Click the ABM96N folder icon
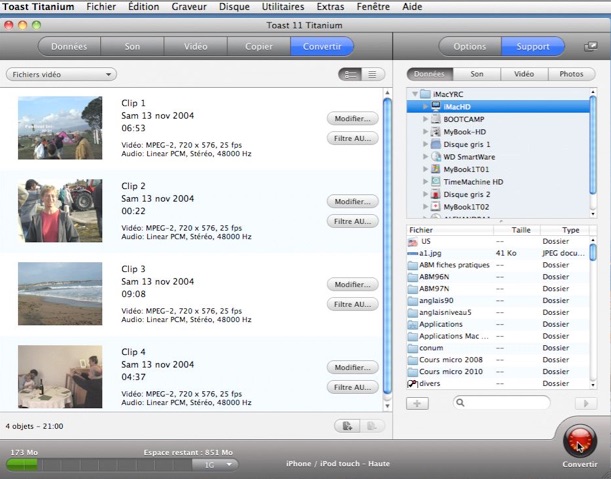 413,277
